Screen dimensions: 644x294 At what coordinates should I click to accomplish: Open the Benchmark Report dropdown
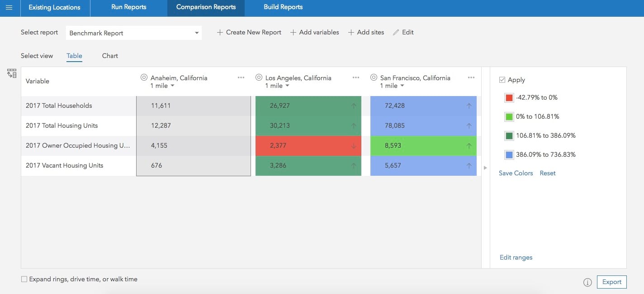(134, 33)
